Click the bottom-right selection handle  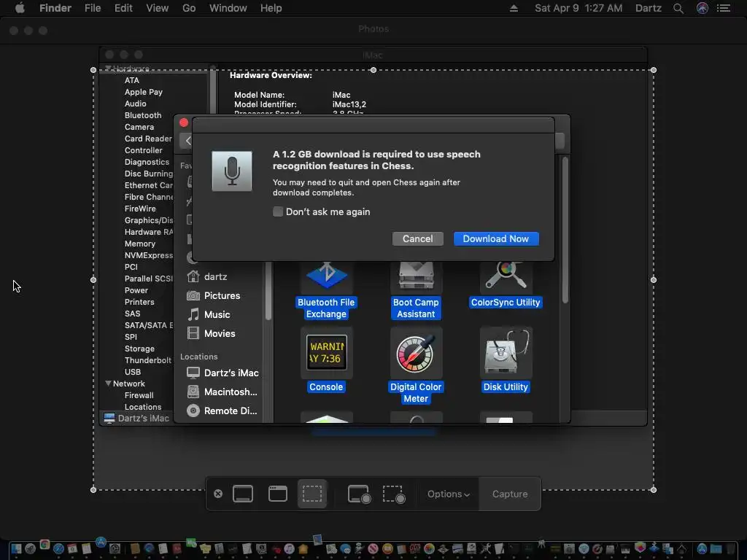653,489
